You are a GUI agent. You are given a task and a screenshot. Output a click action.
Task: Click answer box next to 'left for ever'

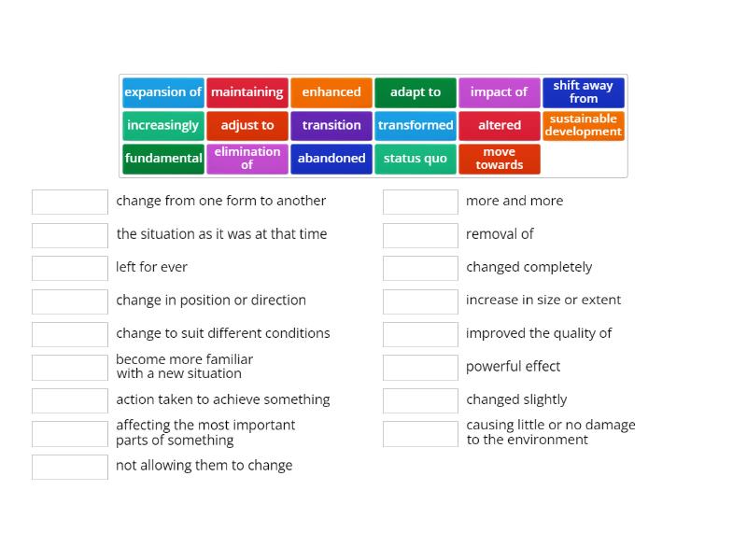click(x=70, y=268)
